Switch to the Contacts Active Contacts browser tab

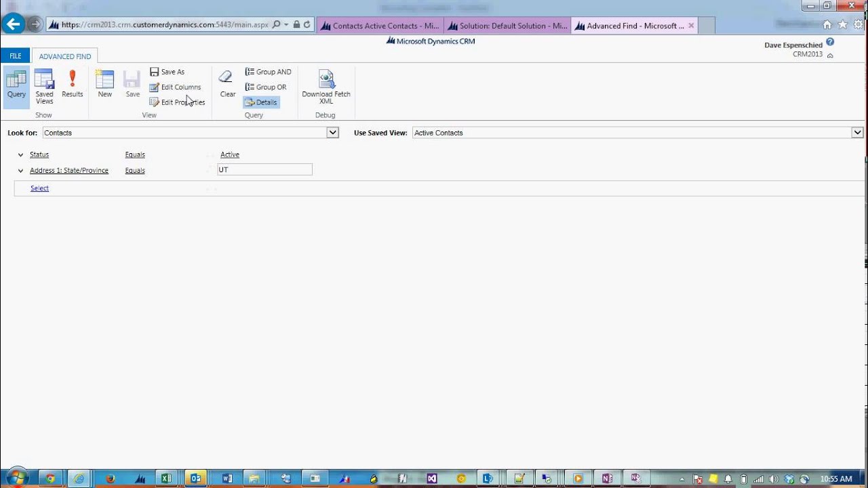[x=380, y=26]
